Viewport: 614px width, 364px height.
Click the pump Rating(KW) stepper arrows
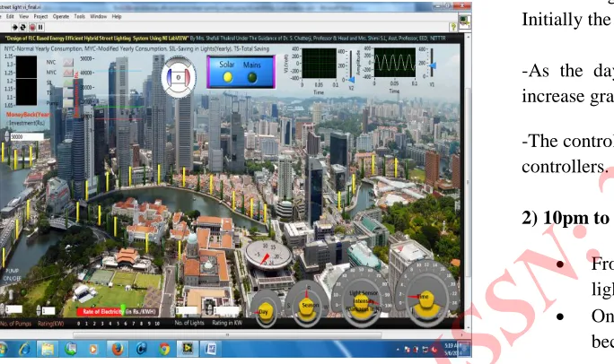[39, 310]
